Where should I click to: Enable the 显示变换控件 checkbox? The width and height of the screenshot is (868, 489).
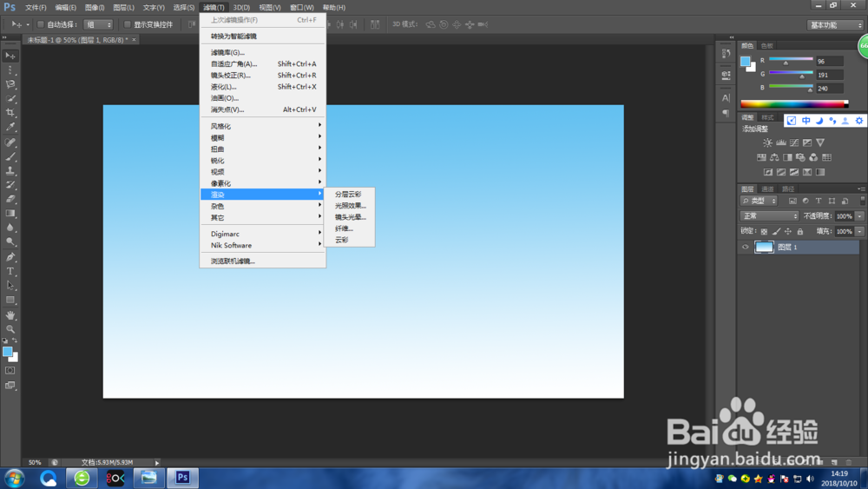(128, 24)
